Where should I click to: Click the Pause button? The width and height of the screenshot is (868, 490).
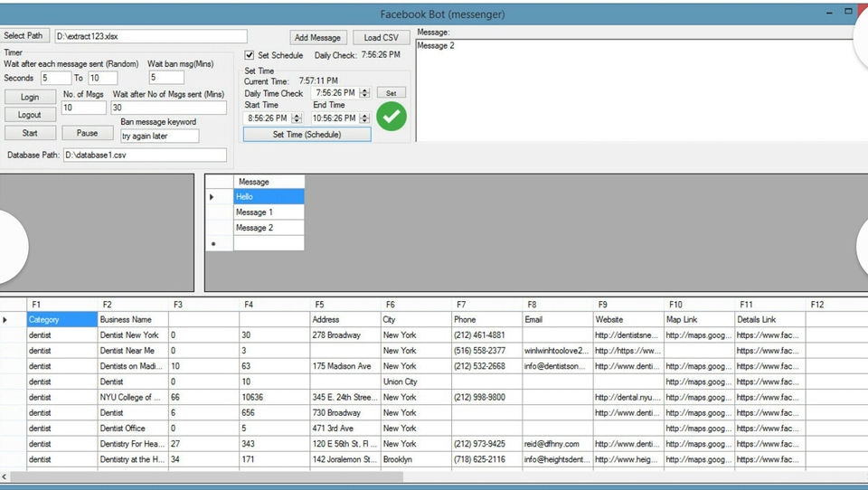pos(87,133)
